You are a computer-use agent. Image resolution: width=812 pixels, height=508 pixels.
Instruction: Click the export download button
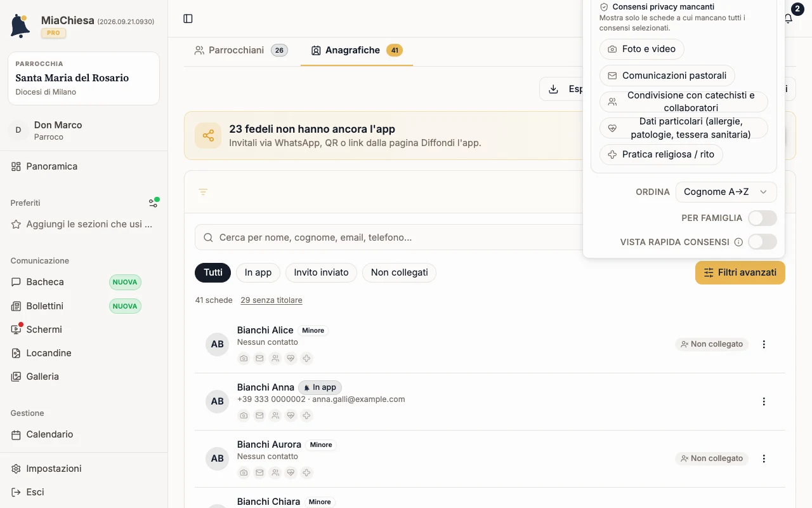coord(561,89)
